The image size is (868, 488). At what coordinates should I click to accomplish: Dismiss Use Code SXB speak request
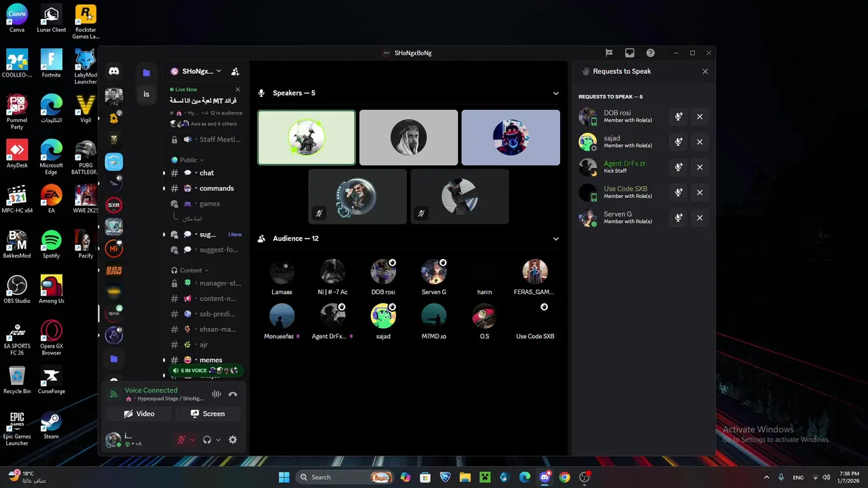pos(700,192)
